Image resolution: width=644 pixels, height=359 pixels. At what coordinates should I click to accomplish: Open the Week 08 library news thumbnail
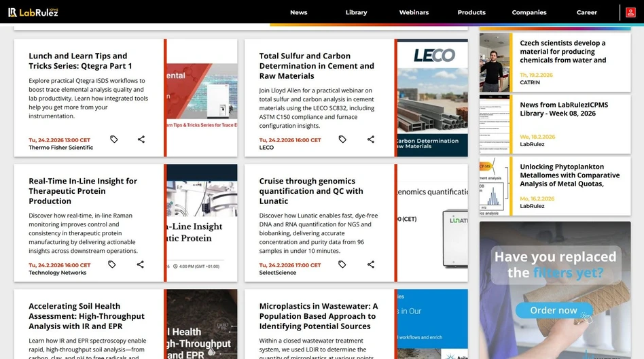coord(495,124)
